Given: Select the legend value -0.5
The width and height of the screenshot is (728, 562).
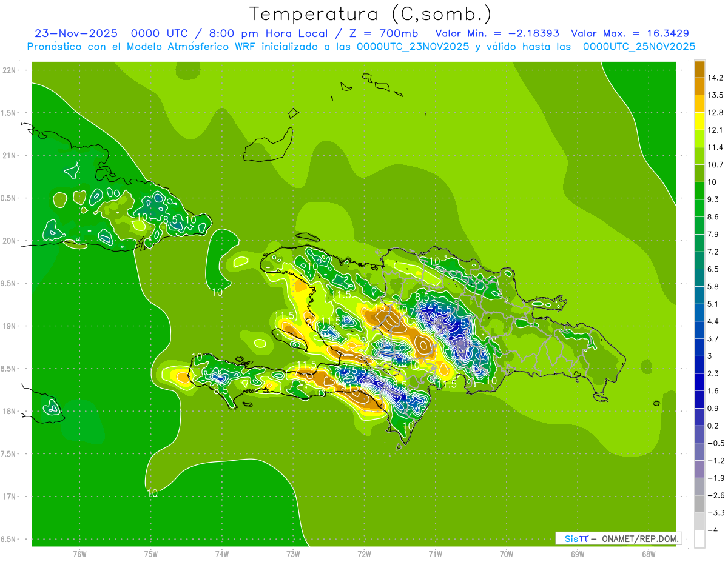Looking at the screenshot, I should pyautogui.click(x=716, y=443).
